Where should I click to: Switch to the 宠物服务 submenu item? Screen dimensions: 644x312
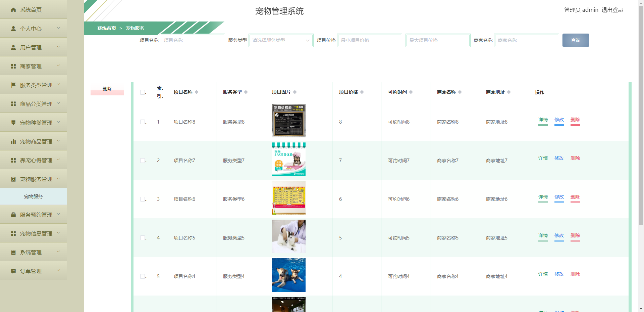pos(33,197)
